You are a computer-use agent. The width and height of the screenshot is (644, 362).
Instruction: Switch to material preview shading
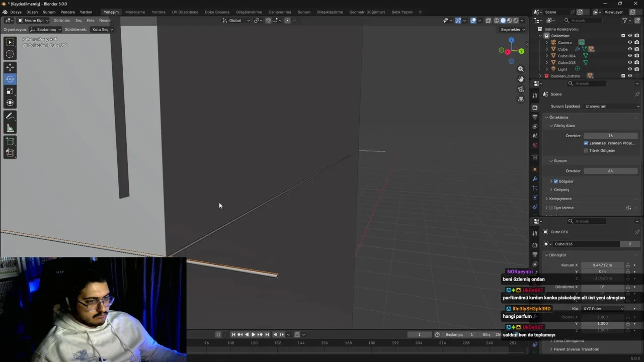coord(509,21)
